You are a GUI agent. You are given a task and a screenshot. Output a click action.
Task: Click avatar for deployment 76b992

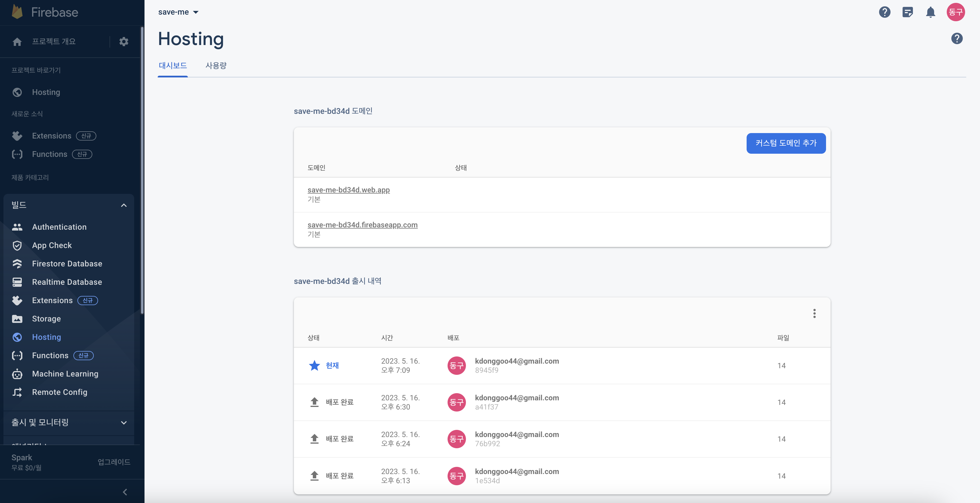pos(456,439)
